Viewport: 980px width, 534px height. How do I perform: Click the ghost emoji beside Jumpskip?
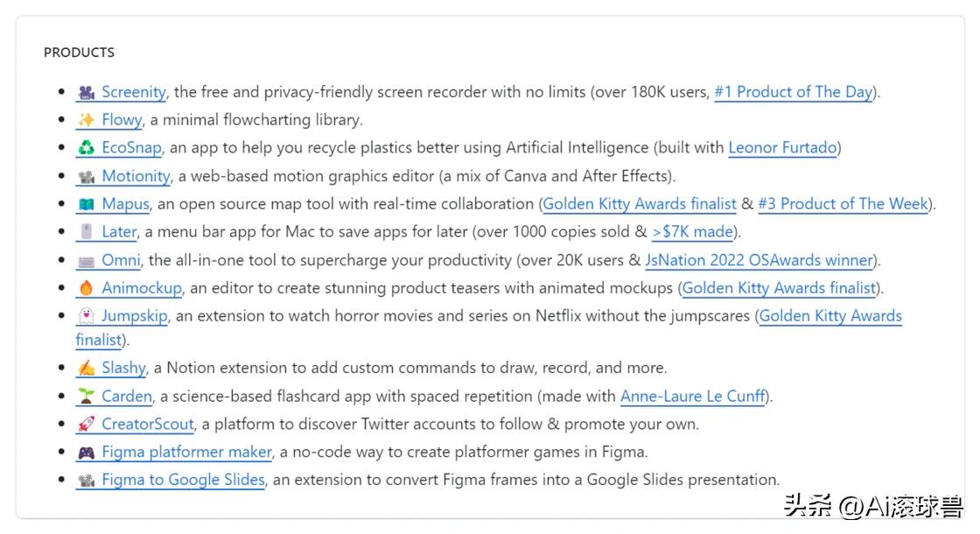[x=86, y=316]
